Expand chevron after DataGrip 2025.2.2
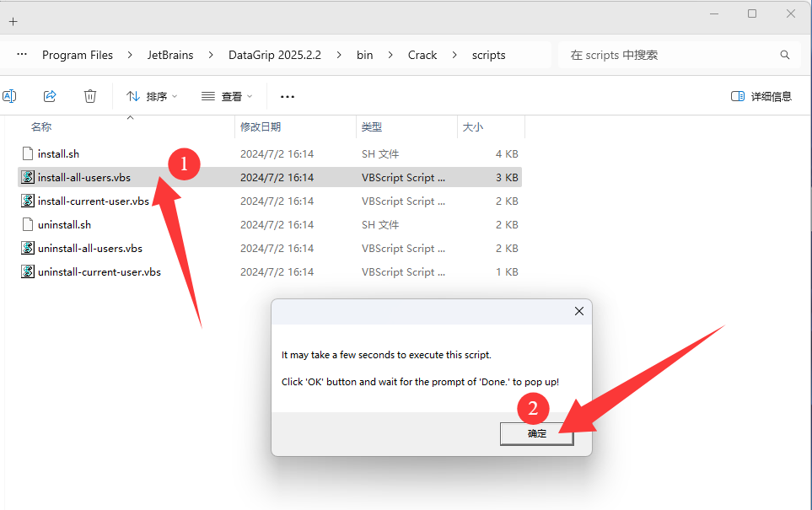812x510 pixels. [x=339, y=55]
